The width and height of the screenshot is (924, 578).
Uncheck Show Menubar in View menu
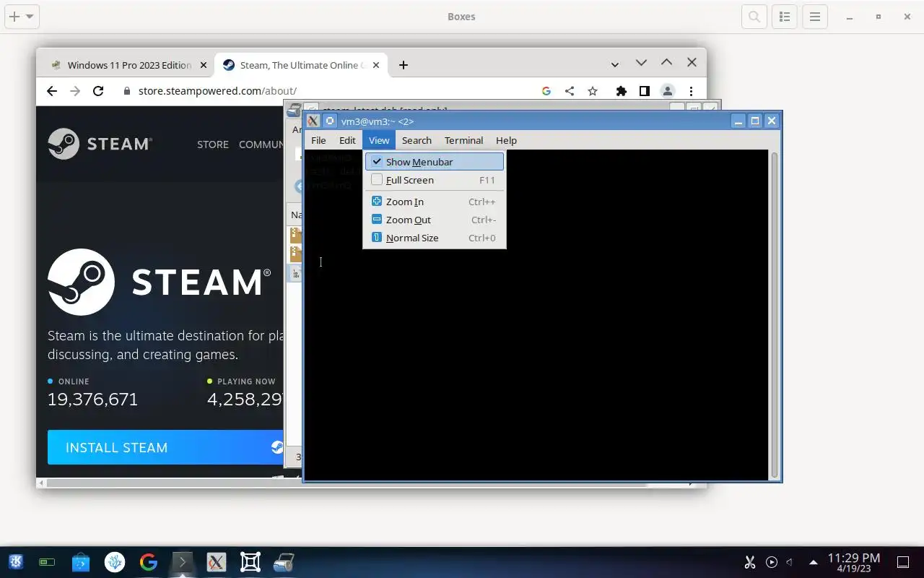tap(434, 162)
